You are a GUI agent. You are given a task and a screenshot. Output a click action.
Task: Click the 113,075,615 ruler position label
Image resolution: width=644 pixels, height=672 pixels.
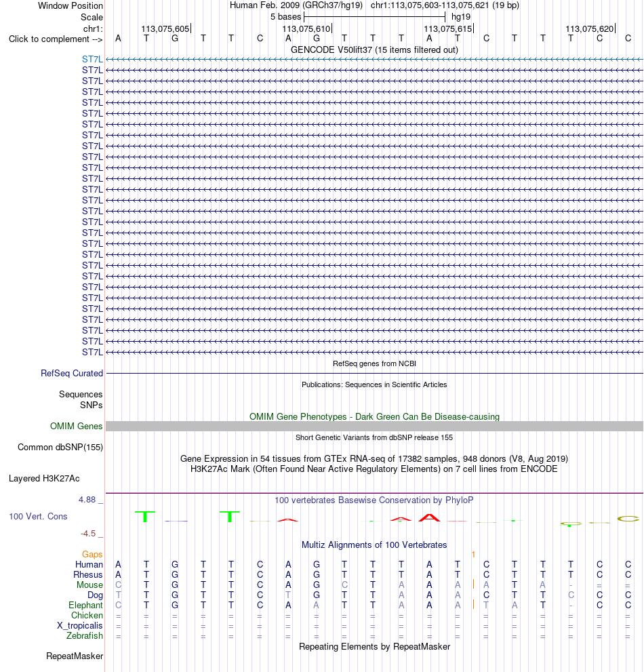click(448, 28)
